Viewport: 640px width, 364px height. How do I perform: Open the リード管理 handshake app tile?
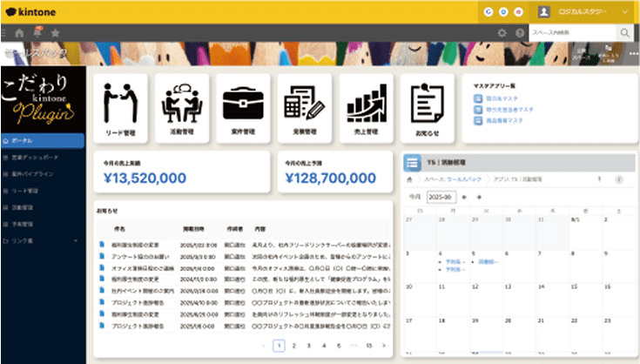click(119, 108)
